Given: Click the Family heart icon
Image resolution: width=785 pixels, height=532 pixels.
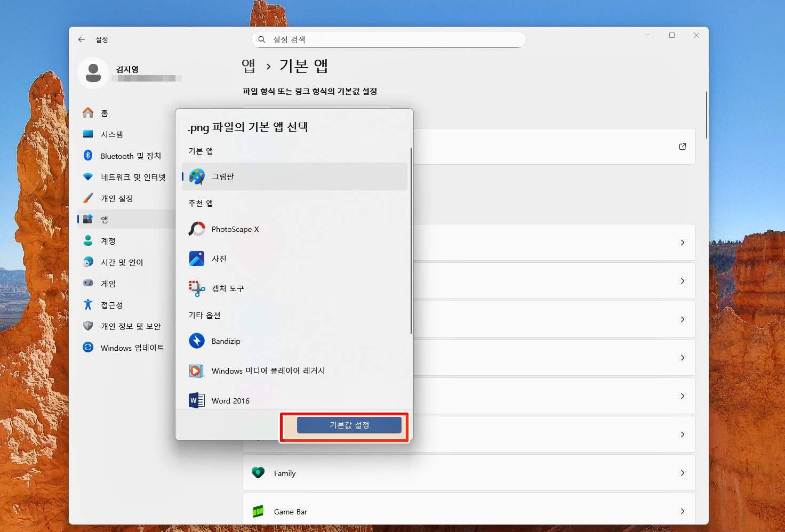Looking at the screenshot, I should tap(258, 473).
